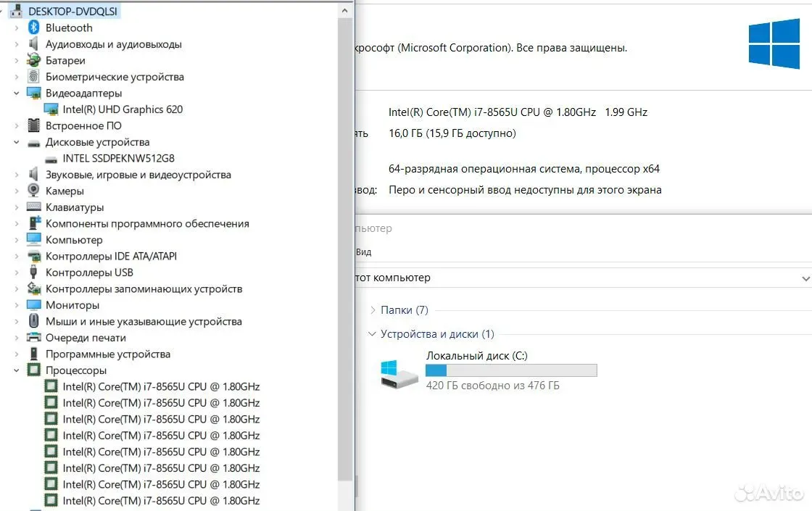This screenshot has height=511, width=812.
Task: Select Контроллеры запоминающих устройств item
Action: (x=144, y=288)
